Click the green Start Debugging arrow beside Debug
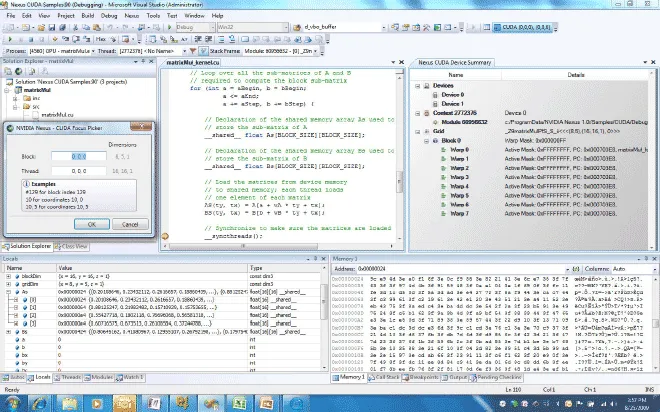Viewport: 660px width, 412px height. tap(170, 27)
